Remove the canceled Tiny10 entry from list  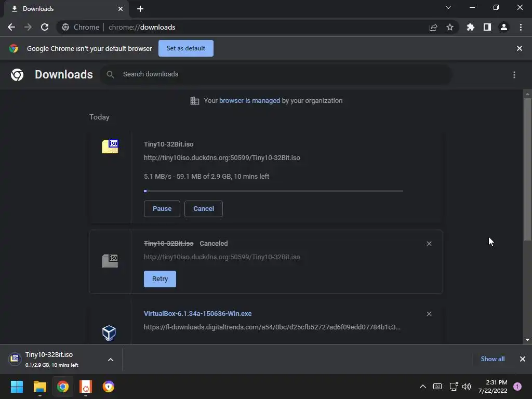pos(429,244)
